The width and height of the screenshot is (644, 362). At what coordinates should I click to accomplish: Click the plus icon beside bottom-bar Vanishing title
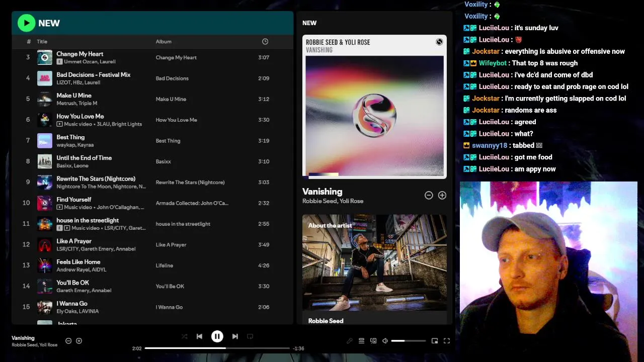(x=79, y=341)
